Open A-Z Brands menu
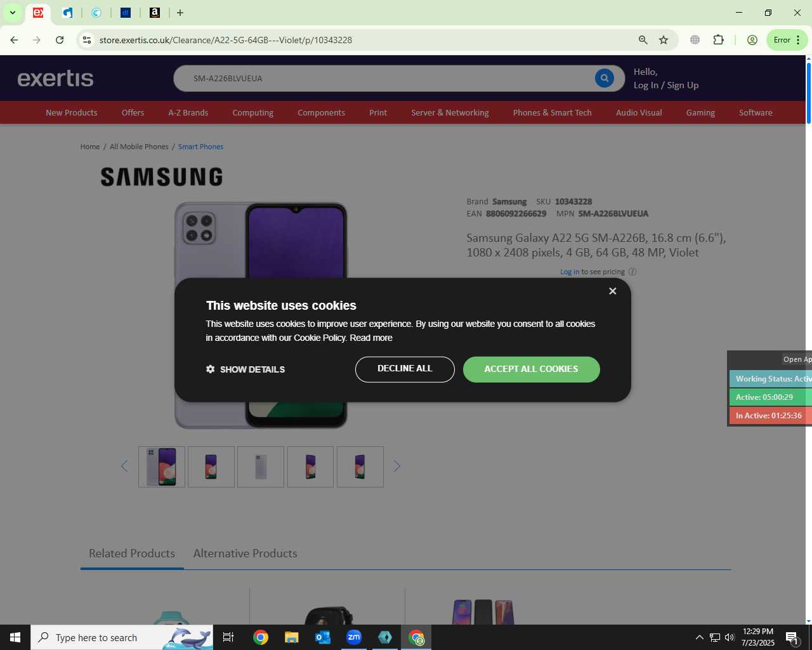The height and width of the screenshot is (650, 812). (x=188, y=112)
